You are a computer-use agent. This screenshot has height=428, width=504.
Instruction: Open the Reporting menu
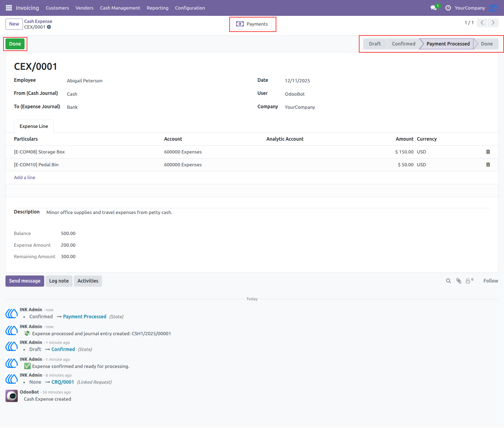158,8
